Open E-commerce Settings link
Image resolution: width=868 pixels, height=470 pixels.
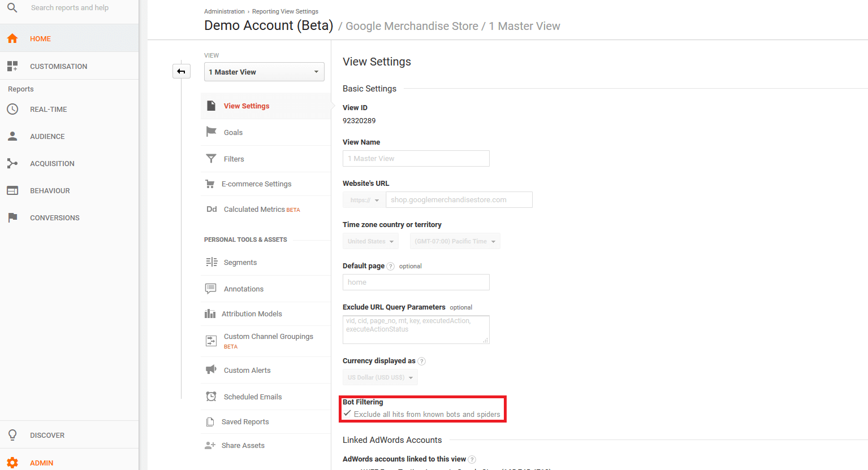[257, 184]
